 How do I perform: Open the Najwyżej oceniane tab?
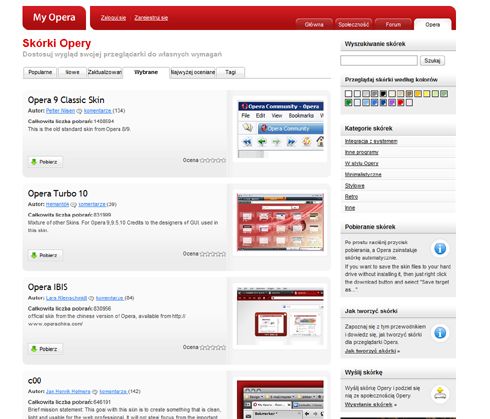pyautogui.click(x=193, y=72)
